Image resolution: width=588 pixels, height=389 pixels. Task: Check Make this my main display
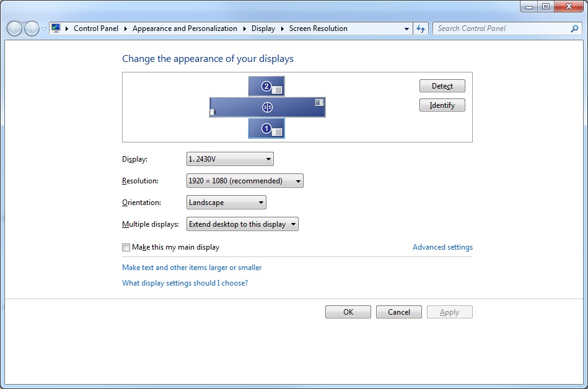pos(126,247)
